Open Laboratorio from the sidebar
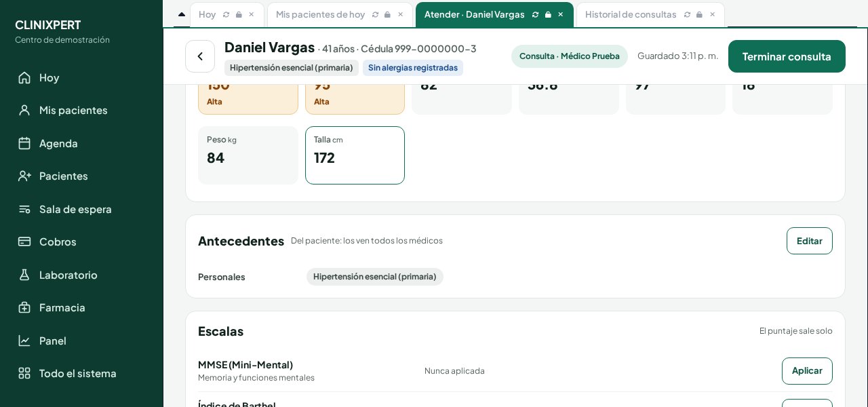 (81, 275)
